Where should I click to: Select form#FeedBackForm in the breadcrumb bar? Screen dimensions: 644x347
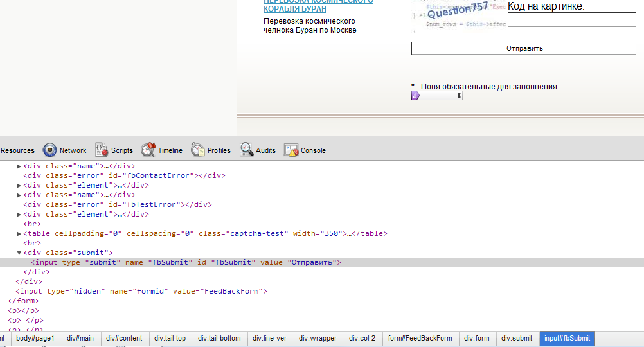coord(420,338)
